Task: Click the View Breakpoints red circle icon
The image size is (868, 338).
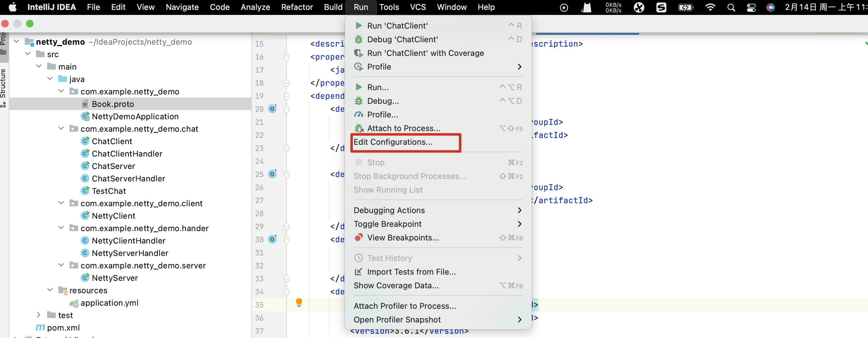Action: 359,237
